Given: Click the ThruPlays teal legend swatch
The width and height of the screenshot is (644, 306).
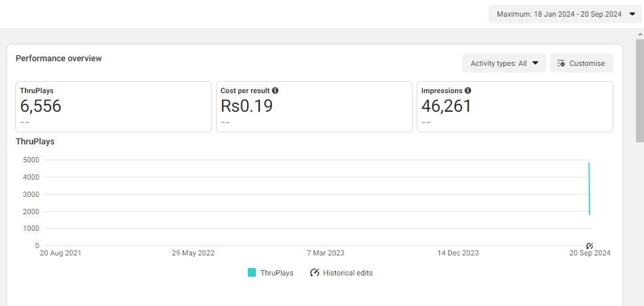Looking at the screenshot, I should 252,273.
